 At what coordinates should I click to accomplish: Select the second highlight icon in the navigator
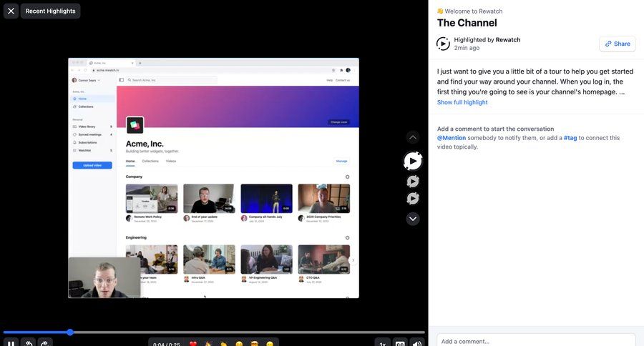pos(413,182)
